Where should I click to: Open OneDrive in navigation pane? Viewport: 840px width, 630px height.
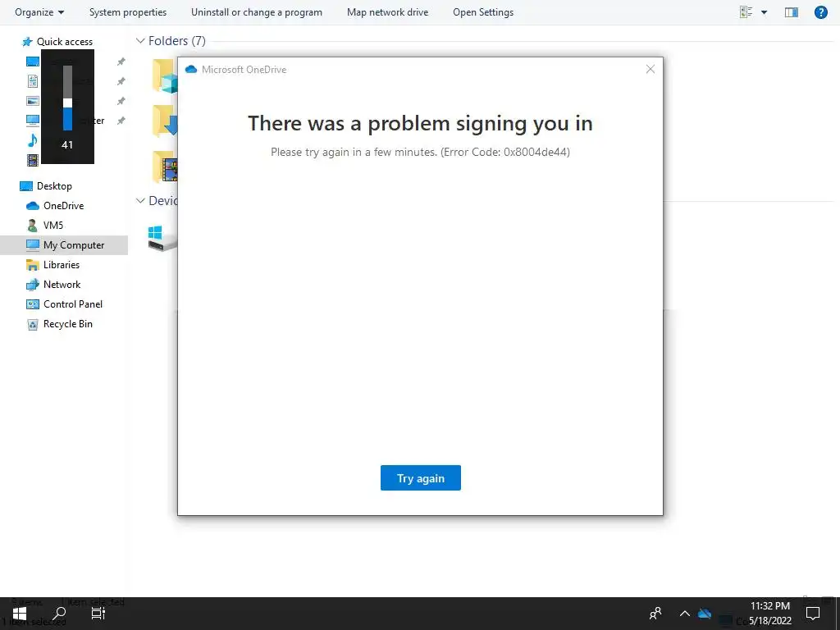(x=63, y=206)
